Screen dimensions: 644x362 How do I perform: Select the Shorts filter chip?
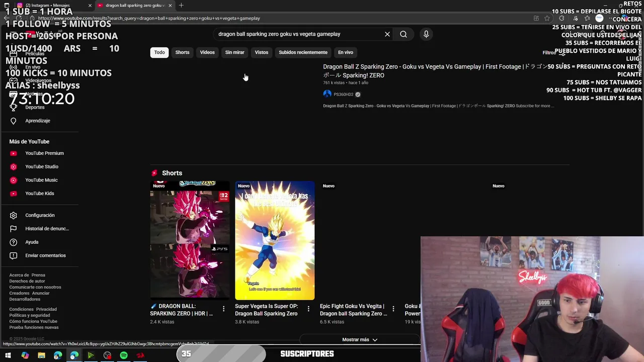[182, 52]
